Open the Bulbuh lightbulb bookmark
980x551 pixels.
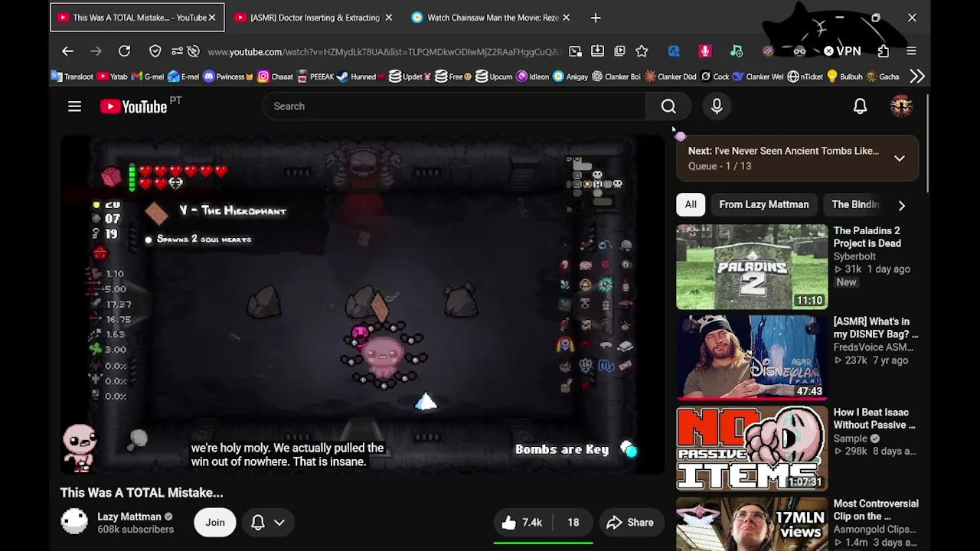(844, 77)
